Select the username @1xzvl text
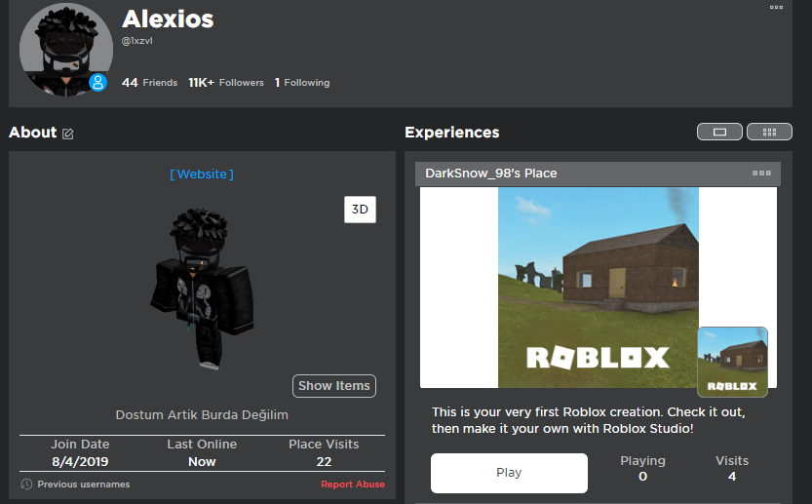This screenshot has height=504, width=812. [137, 41]
